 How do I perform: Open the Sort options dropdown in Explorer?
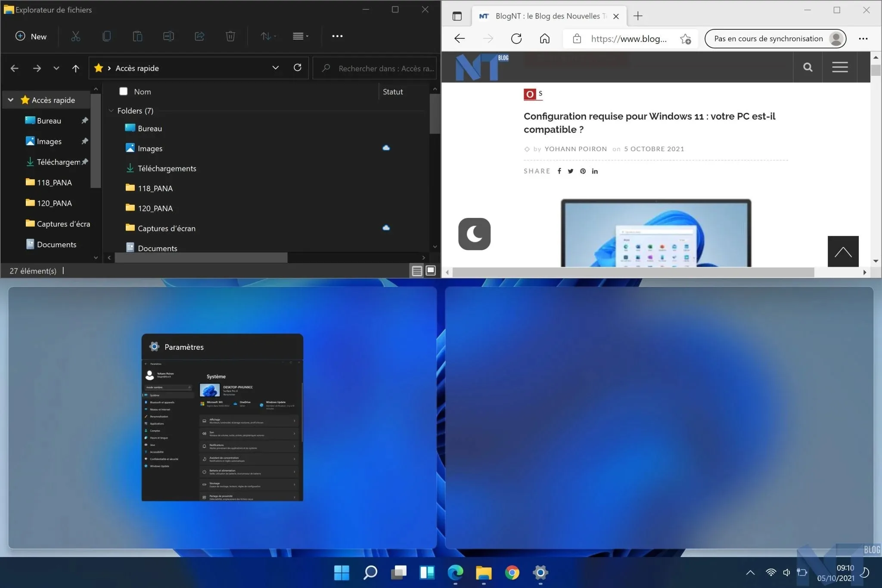[268, 36]
